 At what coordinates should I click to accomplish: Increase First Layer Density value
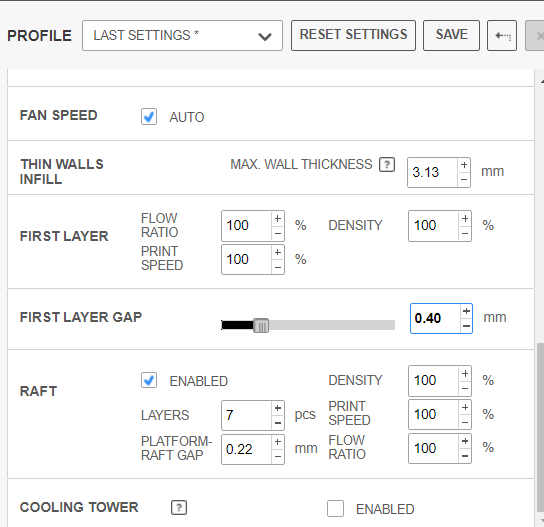pyautogui.click(x=465, y=218)
